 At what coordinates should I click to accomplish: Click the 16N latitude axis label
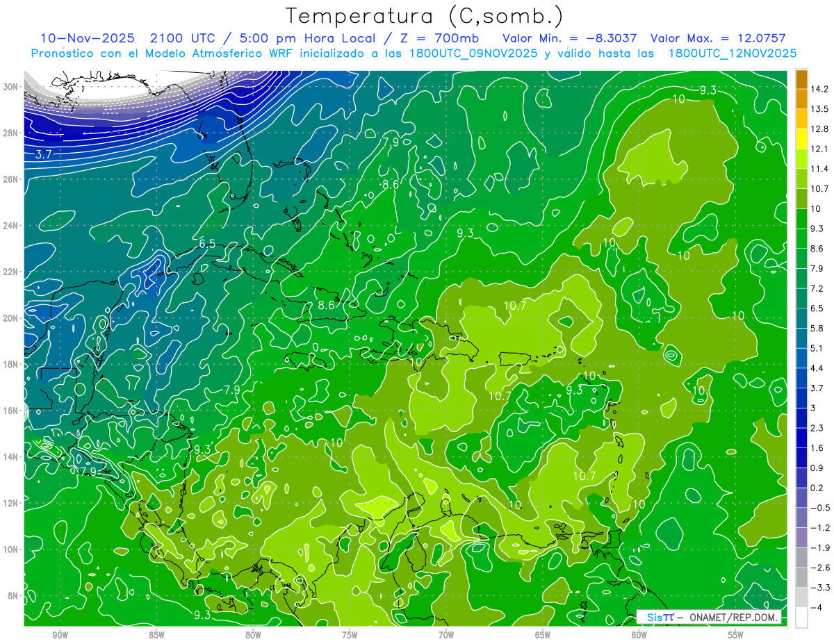click(11, 411)
